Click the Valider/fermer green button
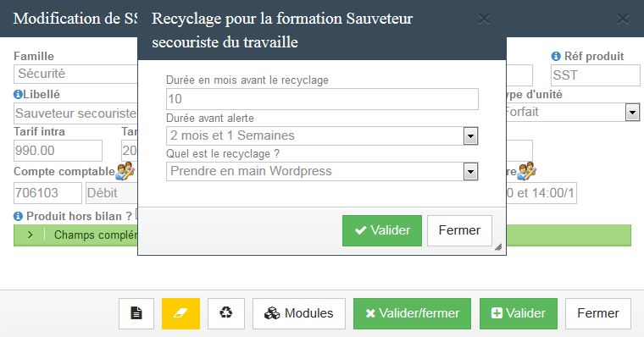The image size is (644, 337). [412, 313]
